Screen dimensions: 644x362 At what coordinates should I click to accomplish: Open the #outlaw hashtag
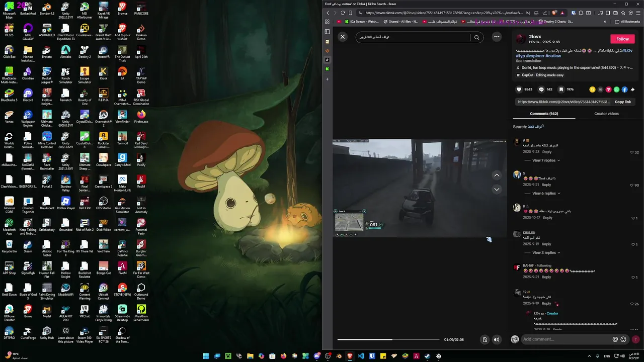(553, 56)
